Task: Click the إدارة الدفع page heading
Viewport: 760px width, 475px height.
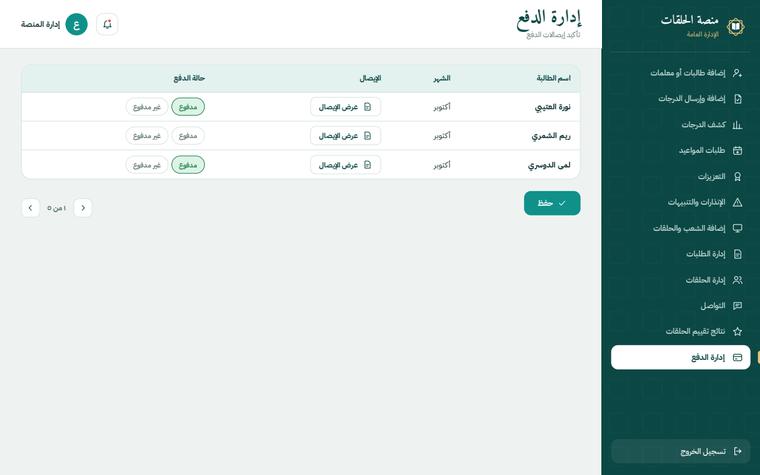Action: click(x=549, y=19)
